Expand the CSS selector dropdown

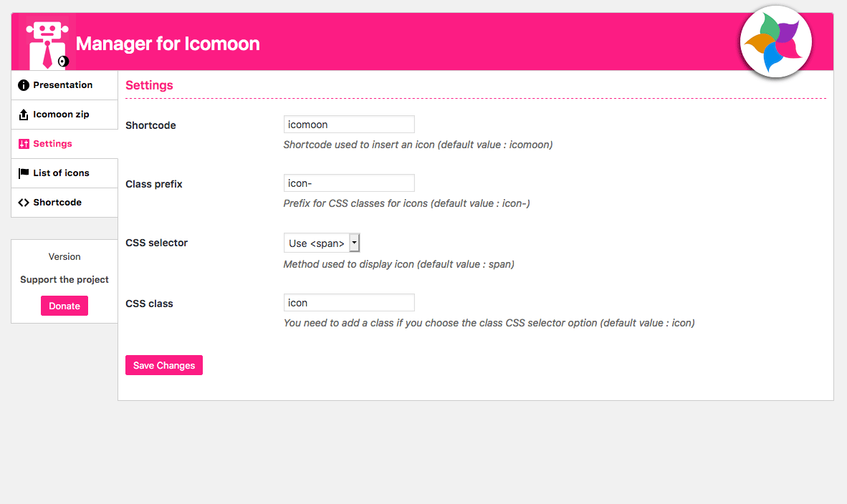[x=322, y=243]
